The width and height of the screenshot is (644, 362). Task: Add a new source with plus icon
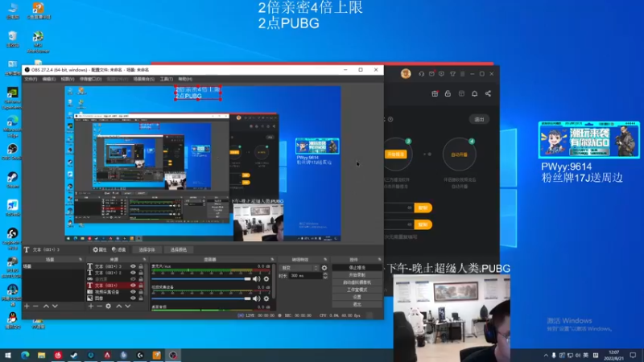[91, 306]
